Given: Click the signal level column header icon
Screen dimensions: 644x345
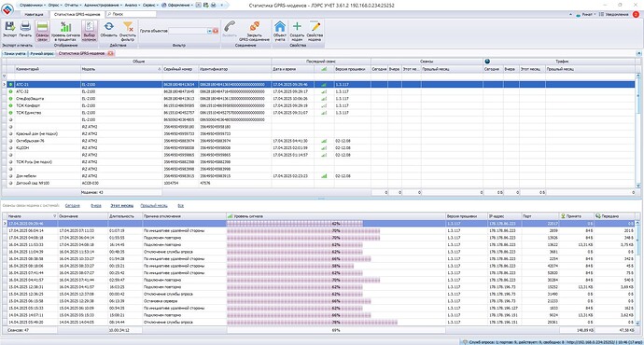Looking at the screenshot, I should (x=324, y=69).
